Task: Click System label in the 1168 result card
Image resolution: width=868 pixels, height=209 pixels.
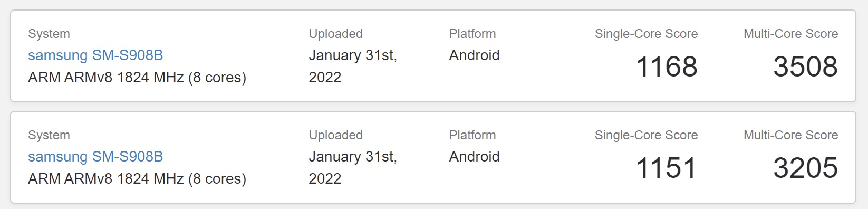Action: pos(49,34)
